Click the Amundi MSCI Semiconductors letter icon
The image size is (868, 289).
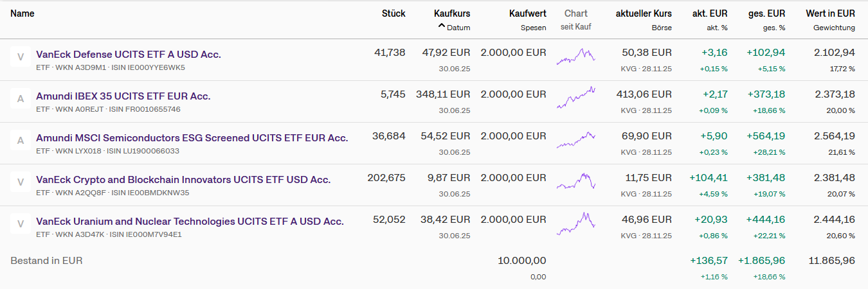[21, 141]
